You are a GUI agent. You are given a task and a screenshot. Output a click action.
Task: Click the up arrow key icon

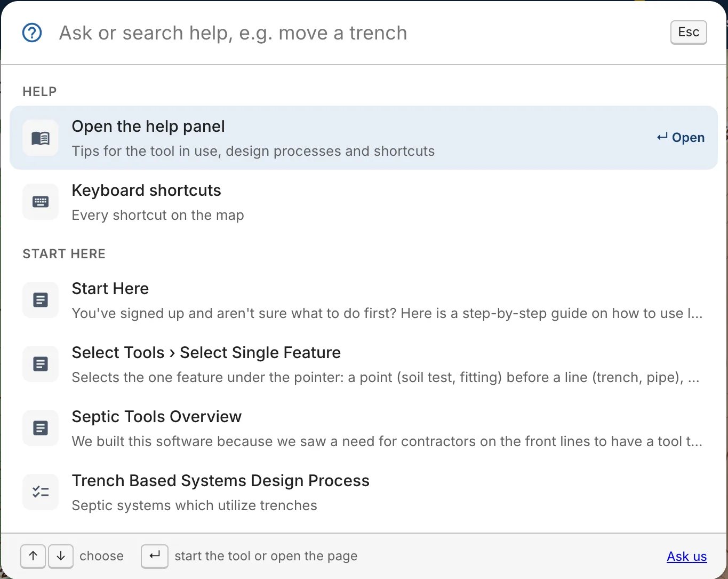click(33, 556)
